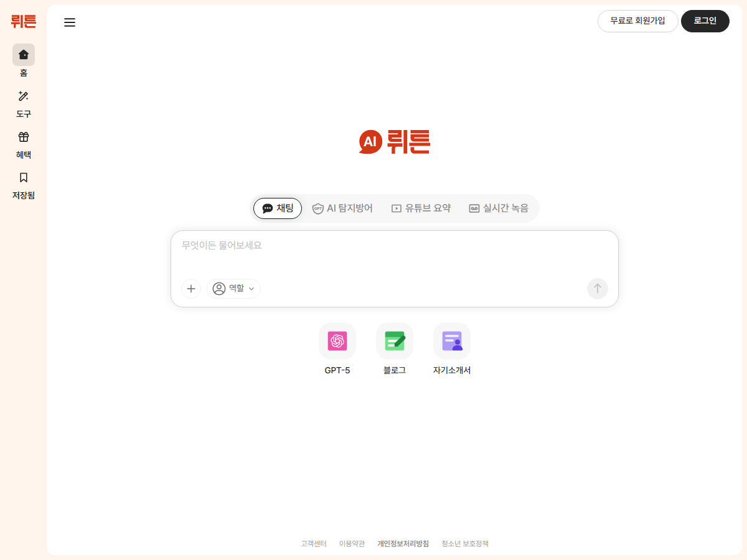Screen dimensions: 747x560
Task: Select the 채팅 tab
Action: tap(278, 208)
